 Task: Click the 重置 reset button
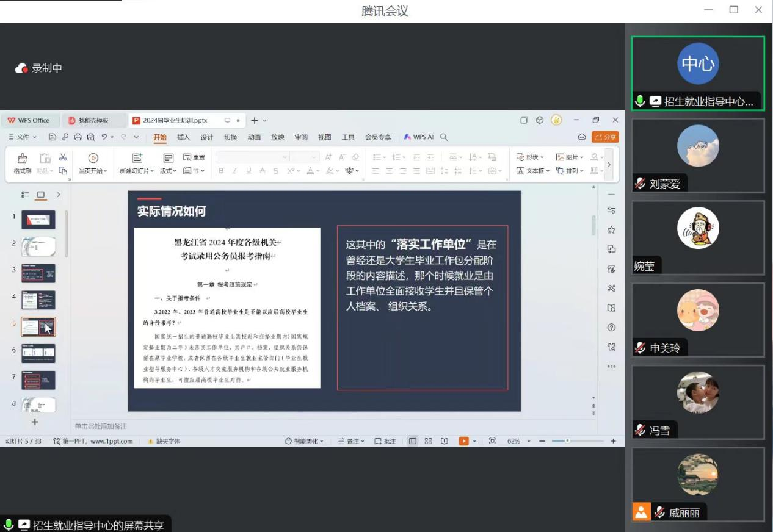tap(194, 157)
